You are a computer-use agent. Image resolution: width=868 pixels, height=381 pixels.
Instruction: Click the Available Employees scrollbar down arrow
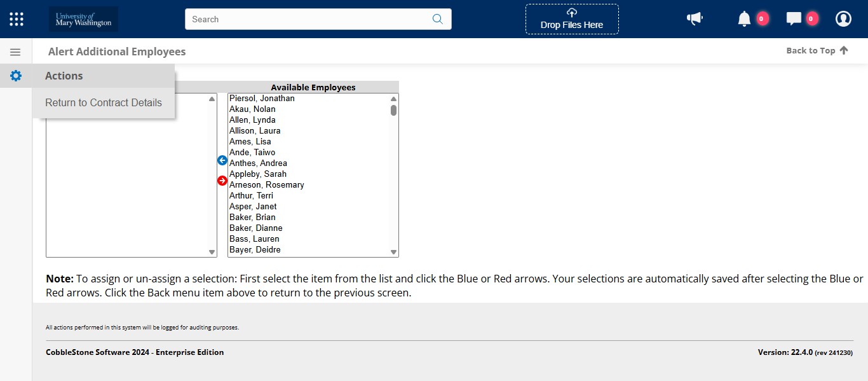pos(393,251)
